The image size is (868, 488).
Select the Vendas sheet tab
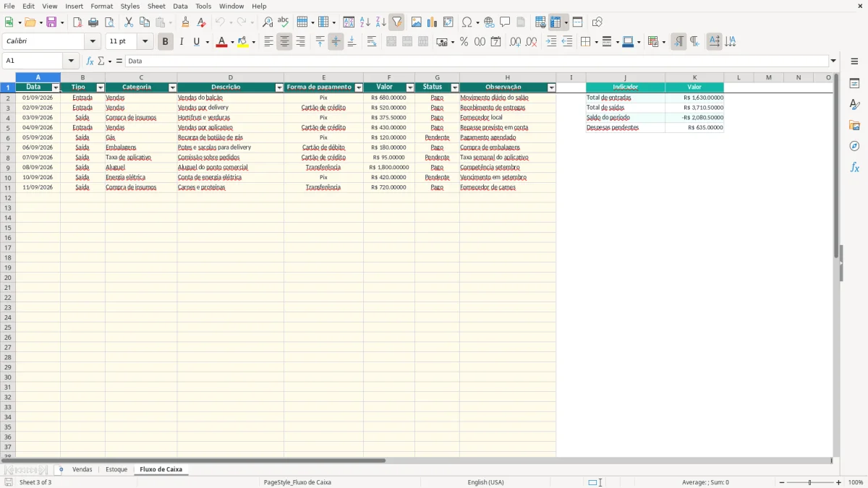coord(82,469)
